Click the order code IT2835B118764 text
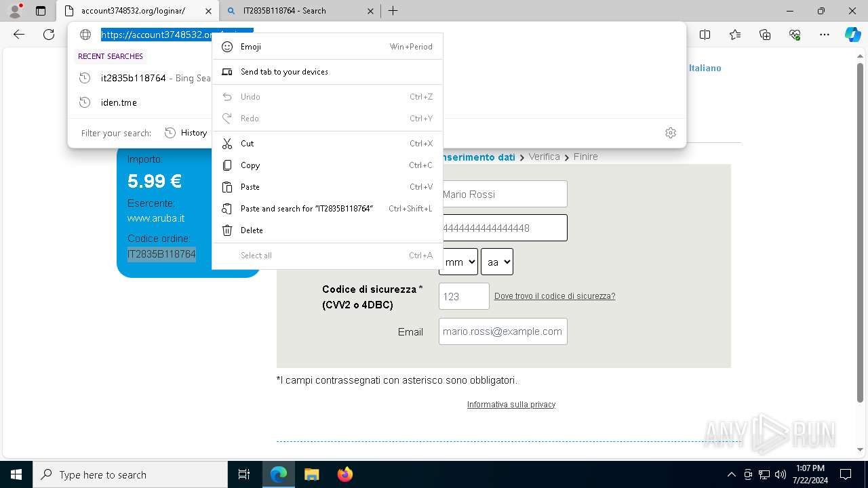Screen dimensions: 868x488 click(161, 254)
